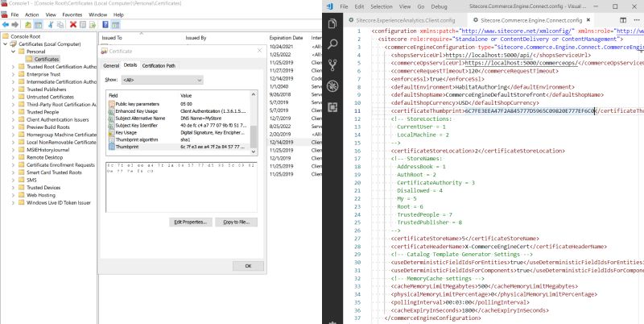Click the Cut scissors icon in MMC toolbar

click(51, 25)
